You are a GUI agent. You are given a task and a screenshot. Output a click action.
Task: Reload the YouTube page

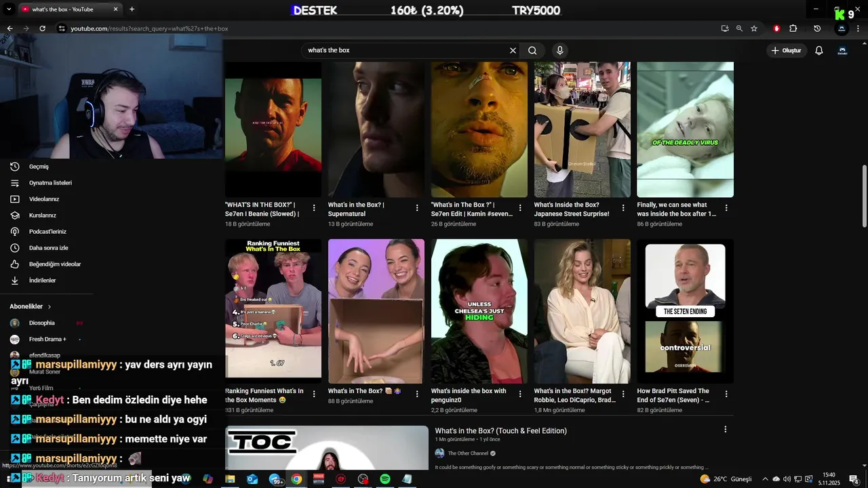[x=42, y=28]
